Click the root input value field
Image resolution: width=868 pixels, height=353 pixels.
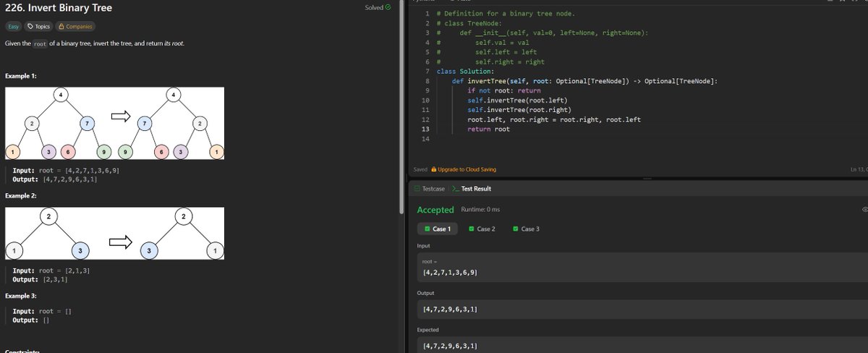[x=642, y=267]
